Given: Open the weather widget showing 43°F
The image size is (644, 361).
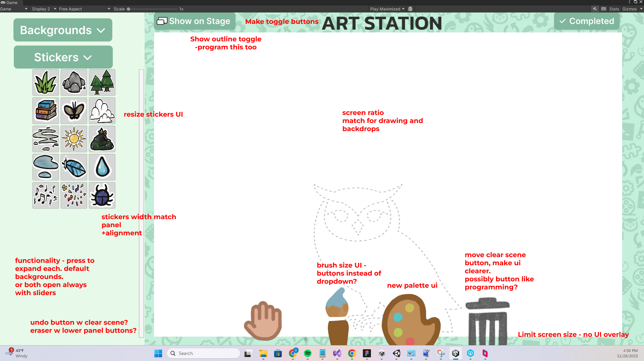Looking at the screenshot, I should (x=17, y=353).
